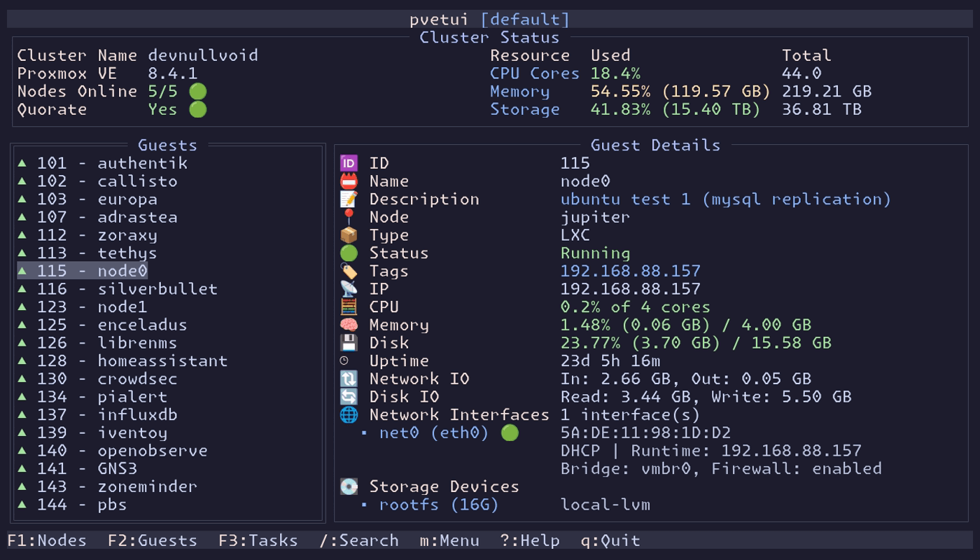Image resolution: width=980 pixels, height=560 pixels.
Task: Click the green arrow beside 101 - authentik
Action: [x=22, y=163]
